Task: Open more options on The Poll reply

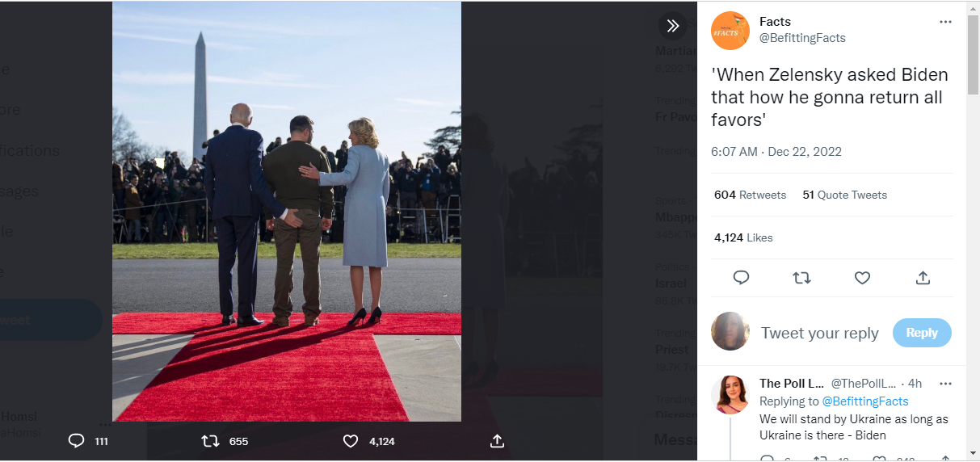Action: pyautogui.click(x=945, y=383)
